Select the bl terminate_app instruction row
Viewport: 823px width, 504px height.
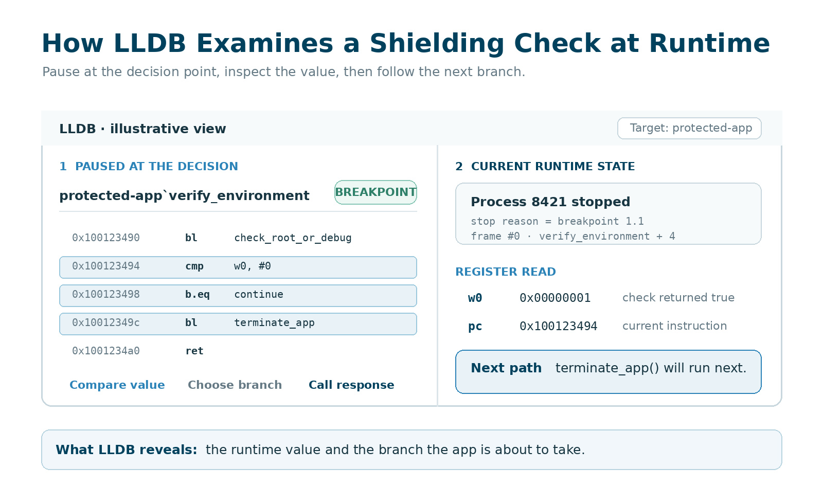click(238, 324)
